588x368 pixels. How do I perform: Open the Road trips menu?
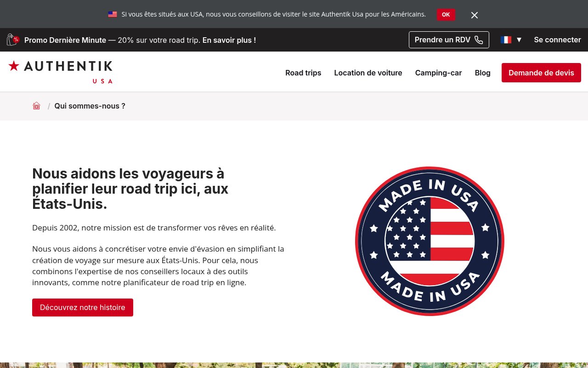303,73
